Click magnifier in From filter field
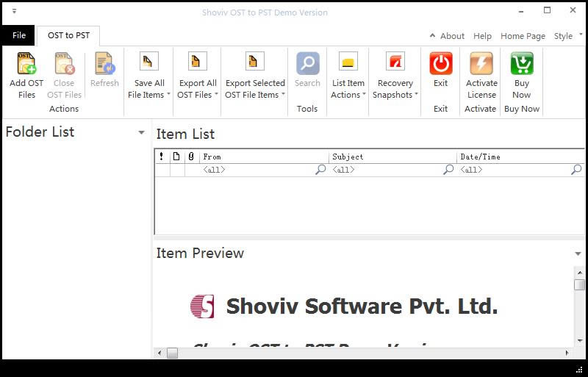588x377 pixels. (320, 170)
